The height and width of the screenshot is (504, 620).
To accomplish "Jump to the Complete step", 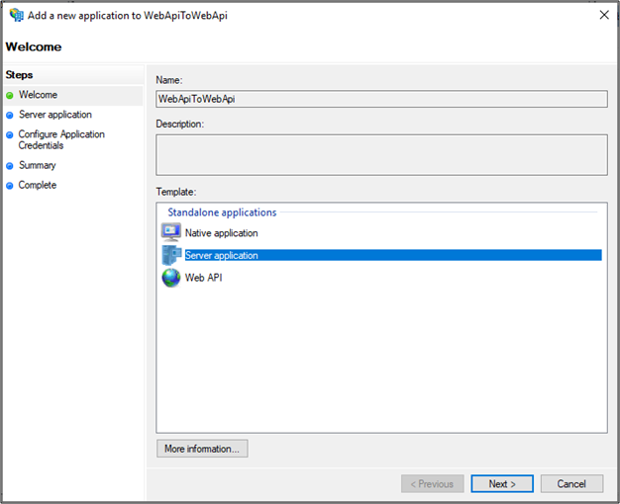I will click(38, 185).
